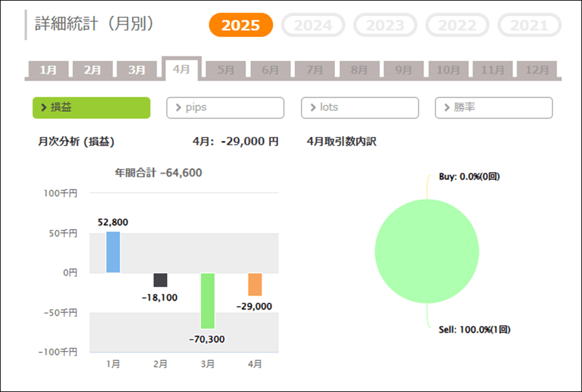
Task: Click the 100千円 axis label
Action: 61,193
